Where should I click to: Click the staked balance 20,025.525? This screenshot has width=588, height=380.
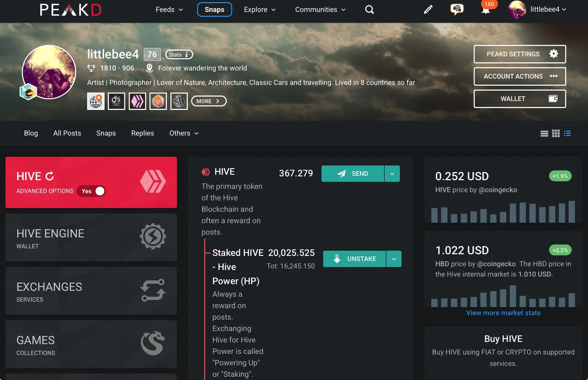coord(291,253)
